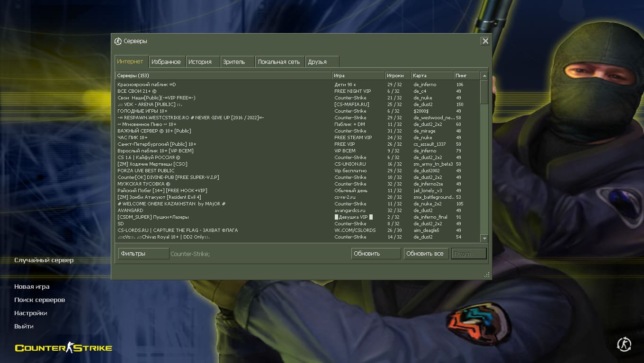Select server [ZM] Ходячие Мертвецы [CSO]
The width and height of the screenshot is (644, 363).
(x=298, y=164)
